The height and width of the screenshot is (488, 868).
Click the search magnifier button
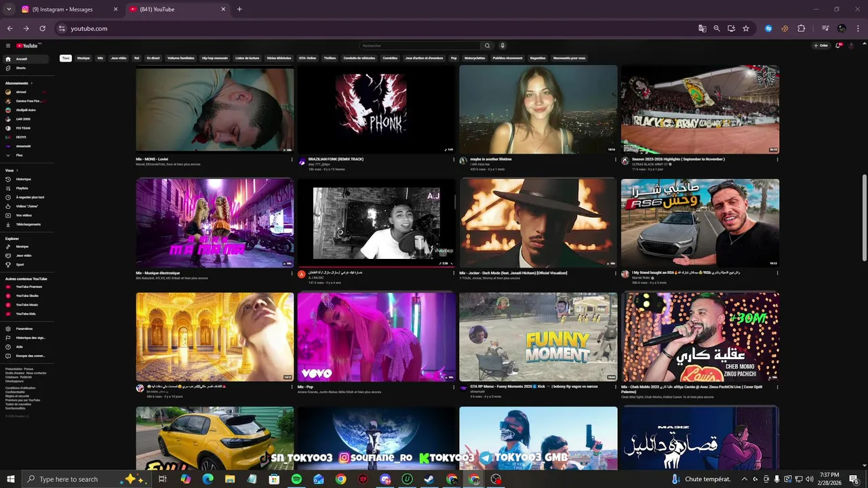[x=487, y=45]
